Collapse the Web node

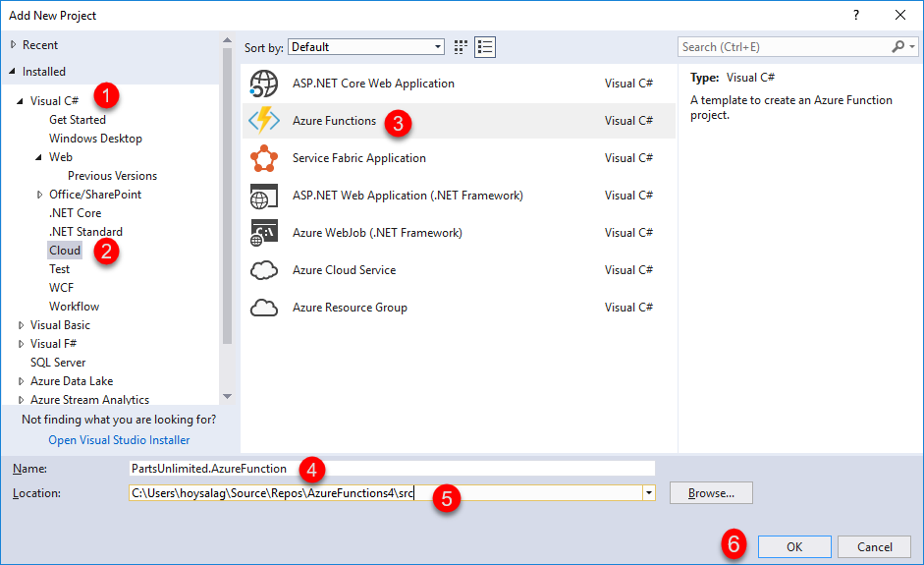pyautogui.click(x=39, y=157)
